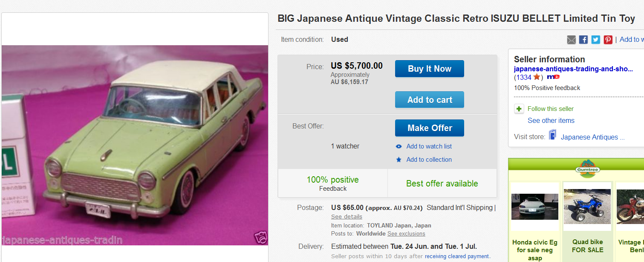Image resolution: width=644 pixels, height=262 pixels.
Task: Open the Make Offer form
Action: [429, 128]
